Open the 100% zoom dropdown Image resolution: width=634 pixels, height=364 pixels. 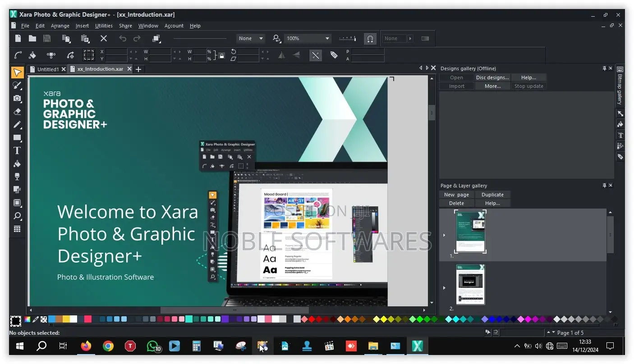pyautogui.click(x=308, y=38)
